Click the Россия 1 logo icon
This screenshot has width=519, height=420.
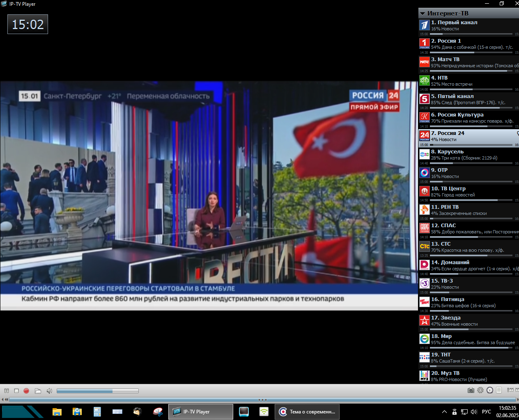(x=425, y=43)
